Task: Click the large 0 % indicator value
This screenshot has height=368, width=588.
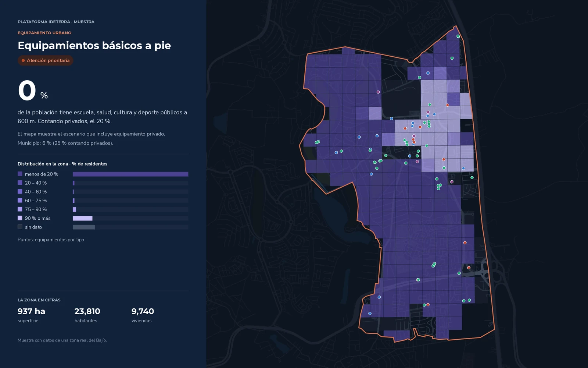Action: point(33,91)
